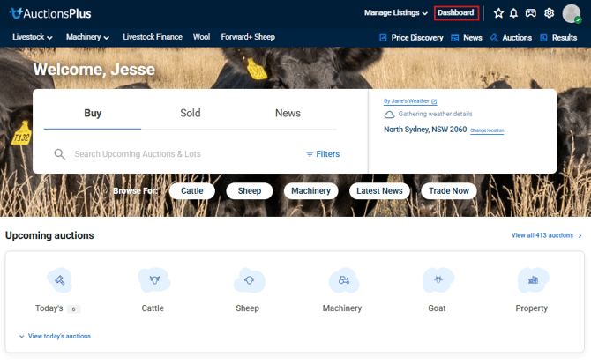Select the Sheep auctions category icon
Viewport: 591px width, 364px height.
[248, 280]
